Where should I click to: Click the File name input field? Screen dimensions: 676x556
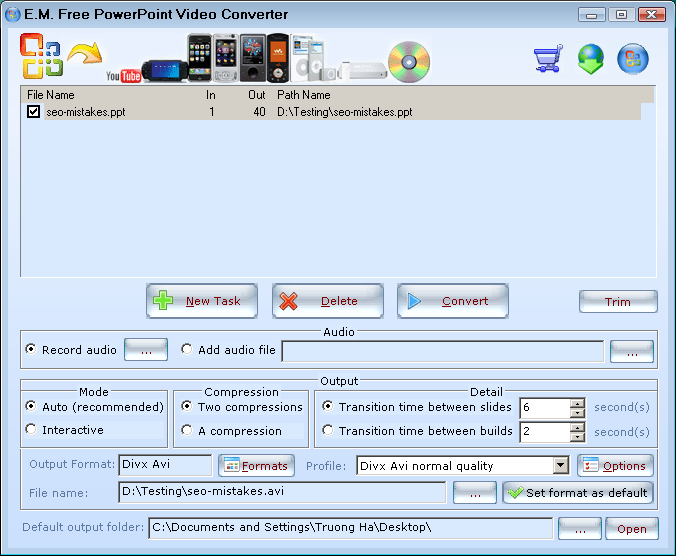[282, 492]
